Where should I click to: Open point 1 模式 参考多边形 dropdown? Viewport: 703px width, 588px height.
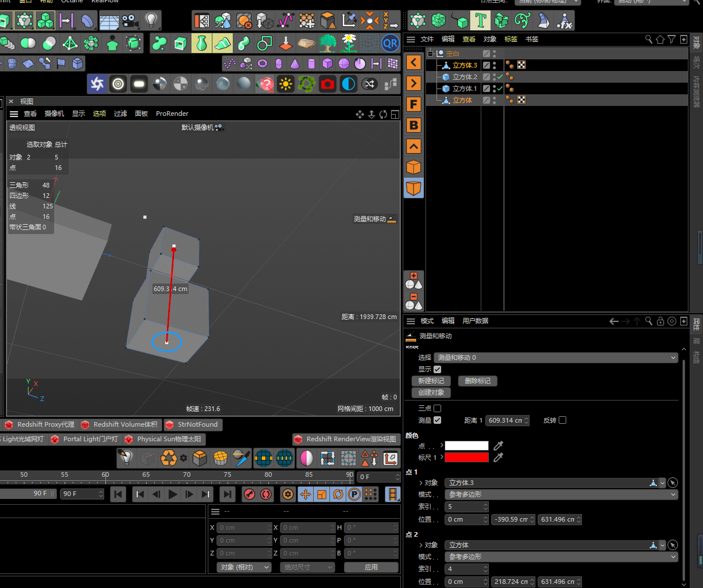pos(562,494)
